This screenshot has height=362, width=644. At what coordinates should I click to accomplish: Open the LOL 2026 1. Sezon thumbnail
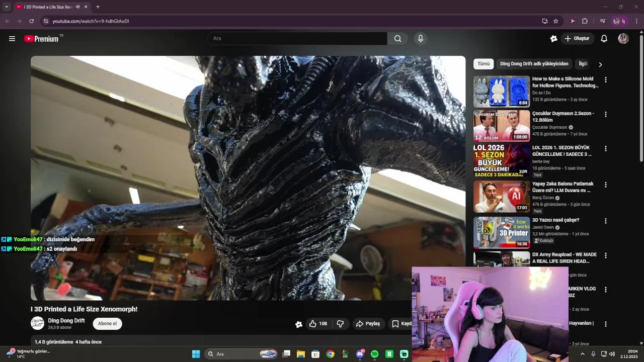(502, 160)
